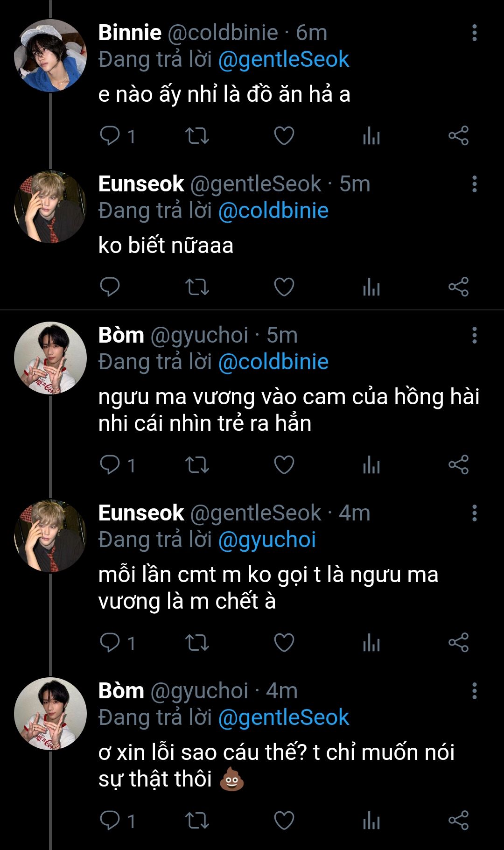Open more options on Bòm's 4m tweet
Screen dimensions: 504x850
[x=475, y=691]
